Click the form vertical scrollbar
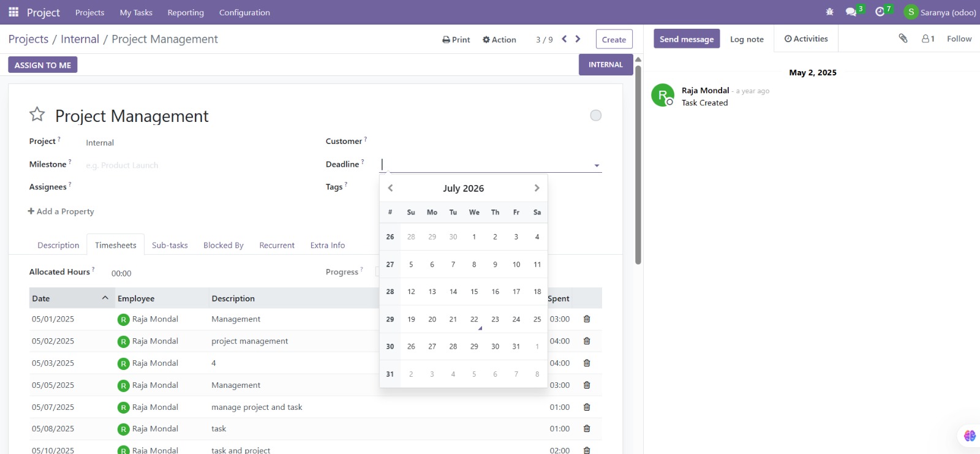The image size is (980, 454). pos(638,165)
